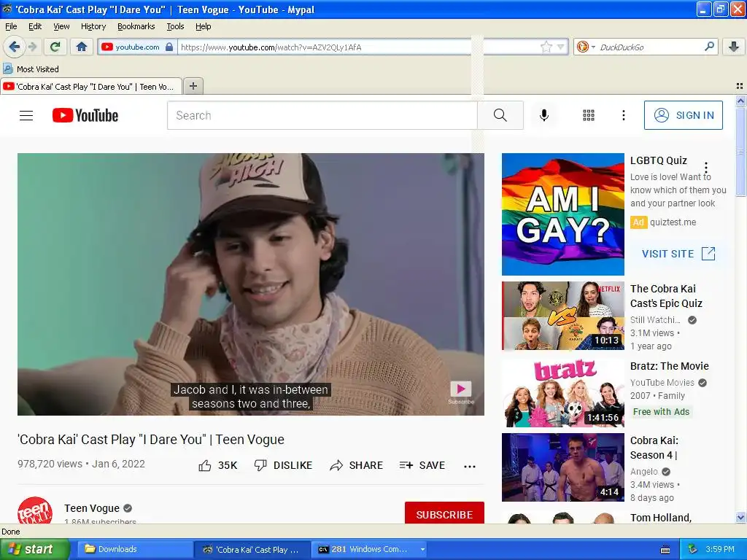Go to the YouTube logo home

point(85,115)
